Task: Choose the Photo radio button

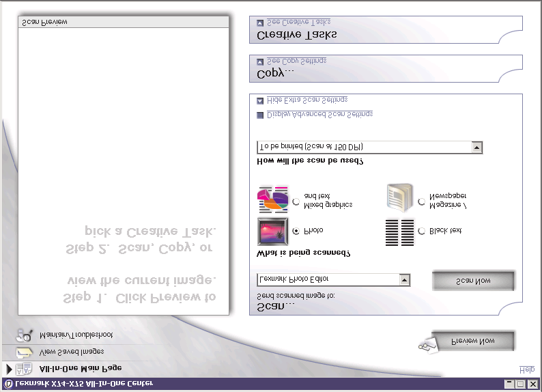Action: [296, 232]
